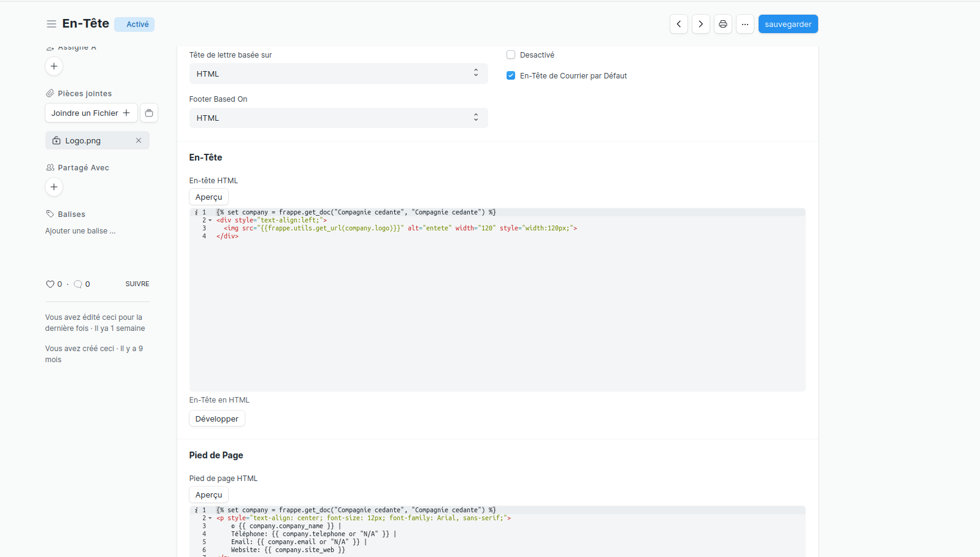Image resolution: width=980 pixels, height=557 pixels.
Task: Add a shared user under Partagé Avec
Action: click(54, 187)
